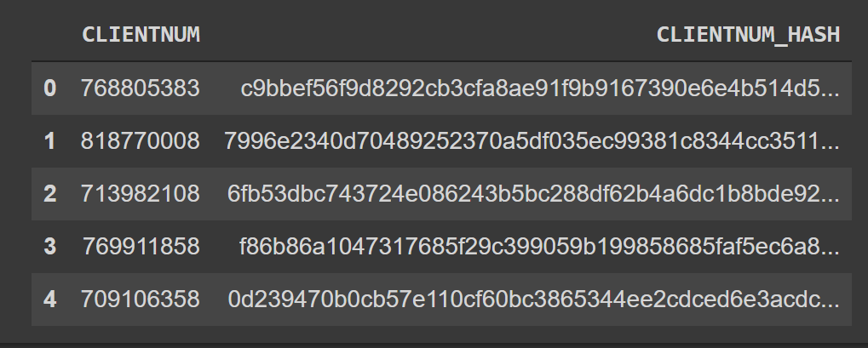Screen dimensions: 868x348
Task: Click the CLIENTNUM value 769911858
Action: tap(141, 246)
